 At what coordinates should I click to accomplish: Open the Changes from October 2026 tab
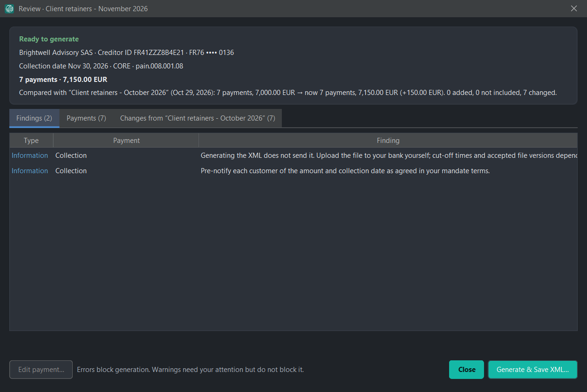click(x=198, y=118)
